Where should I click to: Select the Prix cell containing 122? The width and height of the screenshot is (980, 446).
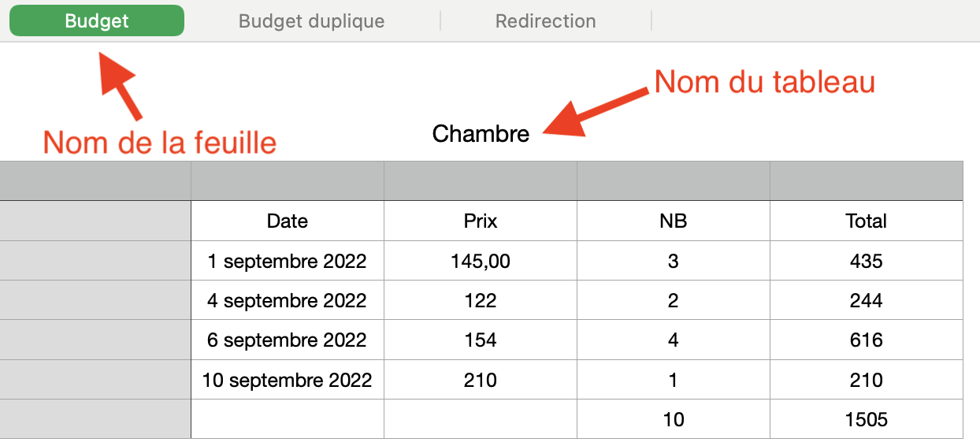pos(481,300)
